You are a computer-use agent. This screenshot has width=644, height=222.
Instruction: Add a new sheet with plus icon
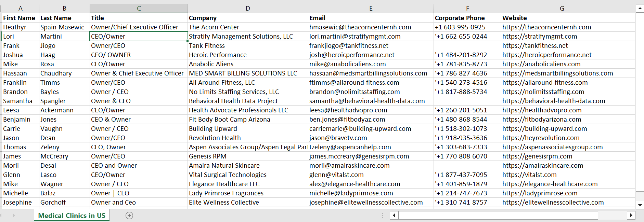click(x=129, y=216)
